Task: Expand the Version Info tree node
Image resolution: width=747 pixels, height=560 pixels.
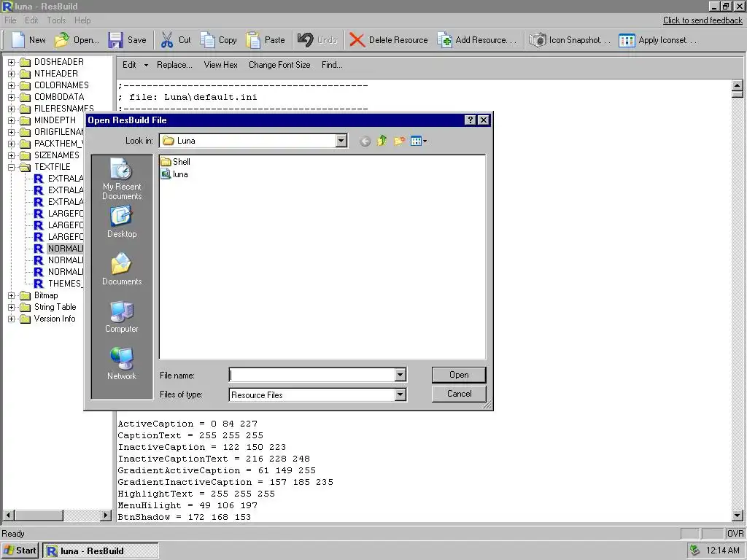Action: (12, 319)
